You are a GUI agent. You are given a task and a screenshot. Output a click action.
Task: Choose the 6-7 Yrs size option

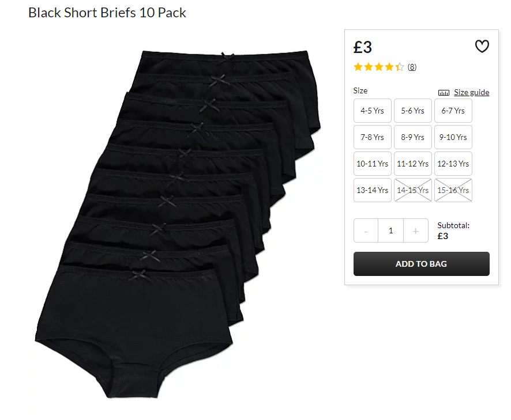point(453,111)
